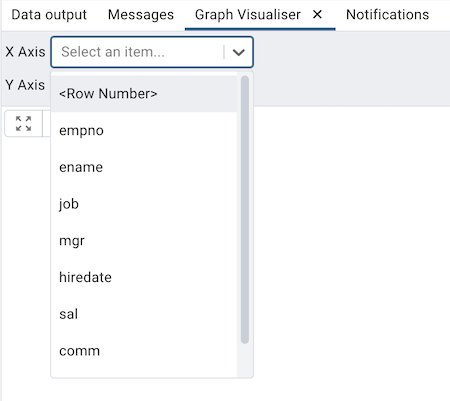Click the fullscreen expand graph icon

23,124
